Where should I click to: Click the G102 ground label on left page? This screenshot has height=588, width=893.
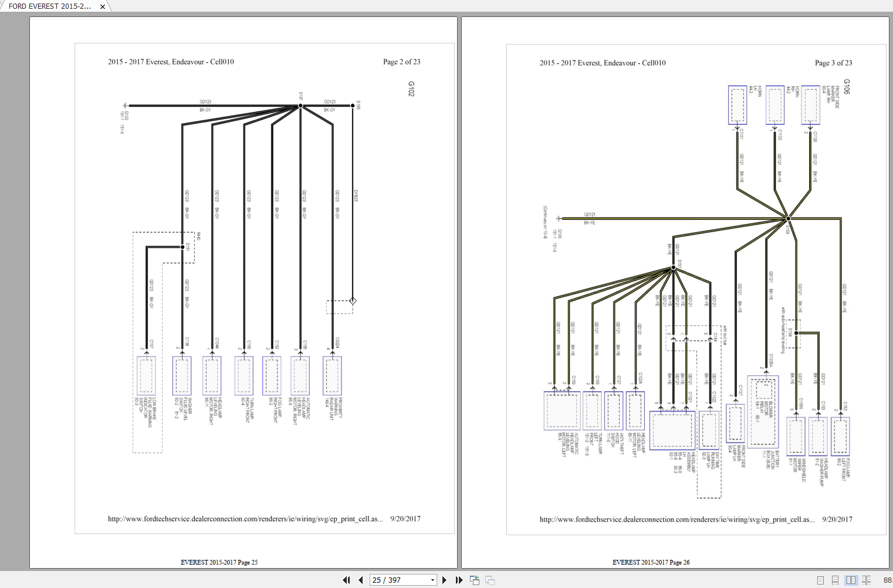(x=411, y=89)
